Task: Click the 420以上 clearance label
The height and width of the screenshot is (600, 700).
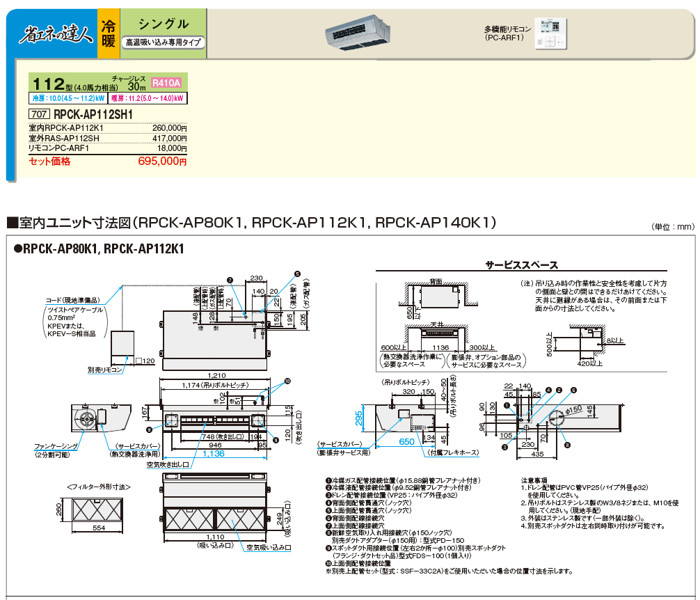Action: tap(590, 364)
